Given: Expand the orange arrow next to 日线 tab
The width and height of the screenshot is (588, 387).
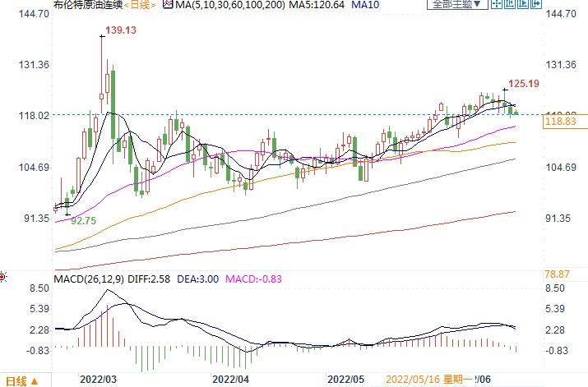Looking at the screenshot, I should pyautogui.click(x=35, y=381).
